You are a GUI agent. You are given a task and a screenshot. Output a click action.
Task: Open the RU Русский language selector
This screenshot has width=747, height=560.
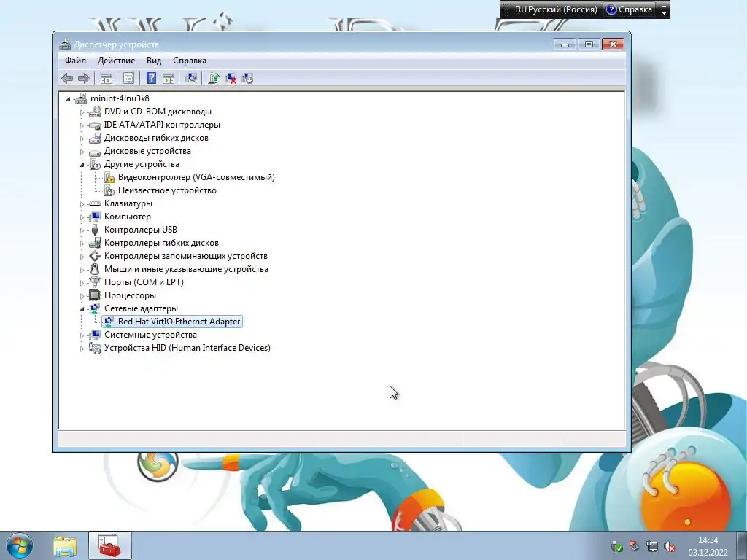click(555, 9)
